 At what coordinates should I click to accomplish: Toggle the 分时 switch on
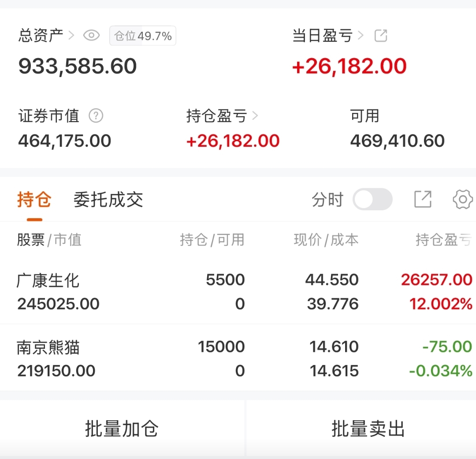point(372,200)
